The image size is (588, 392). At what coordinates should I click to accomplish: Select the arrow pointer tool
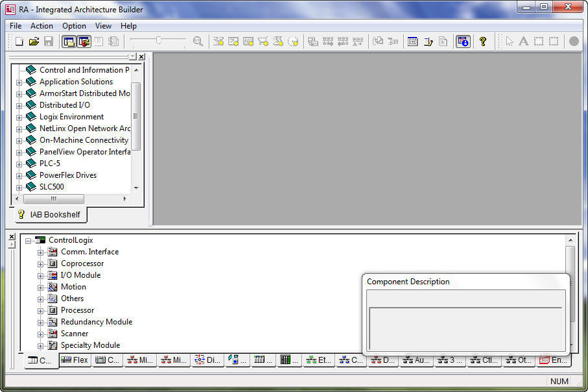(x=510, y=42)
